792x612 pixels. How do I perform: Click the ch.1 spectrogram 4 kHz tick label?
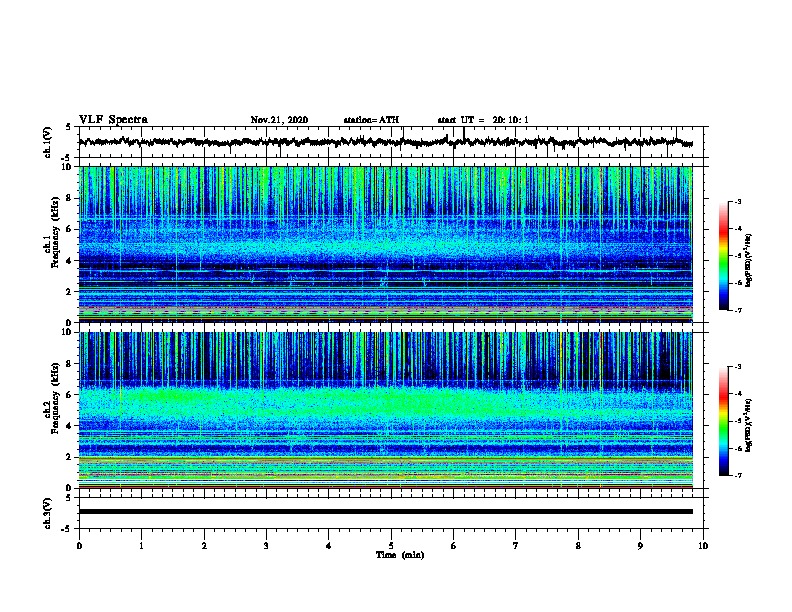click(x=69, y=261)
